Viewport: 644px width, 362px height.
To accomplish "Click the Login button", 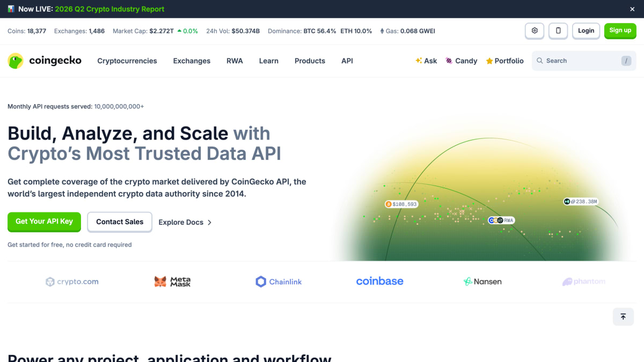I will (x=586, y=31).
